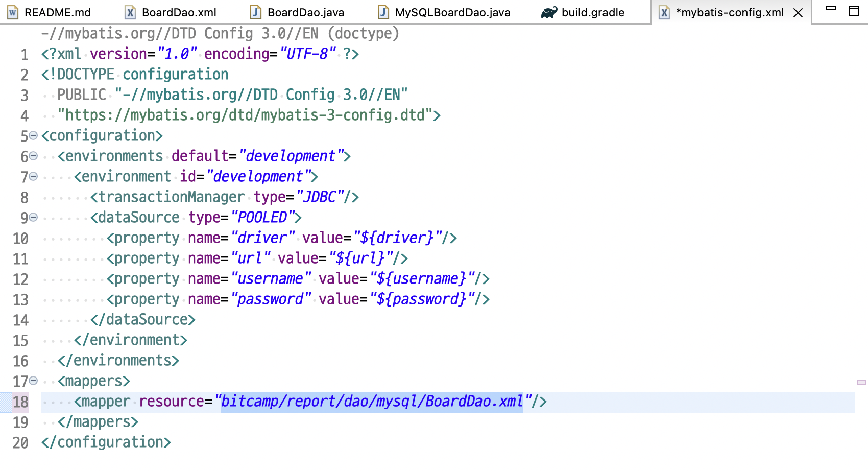Minimize the editor area
This screenshot has width=868, height=471.
(831, 8)
